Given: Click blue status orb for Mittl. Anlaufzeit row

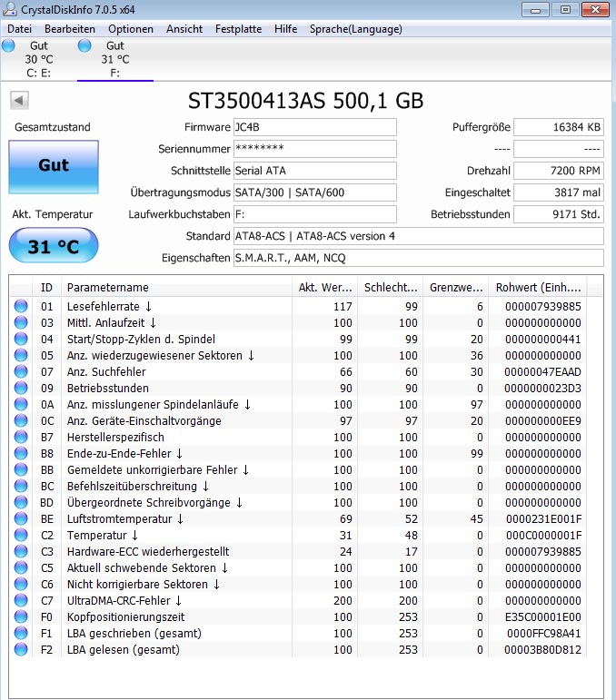Looking at the screenshot, I should (21, 322).
